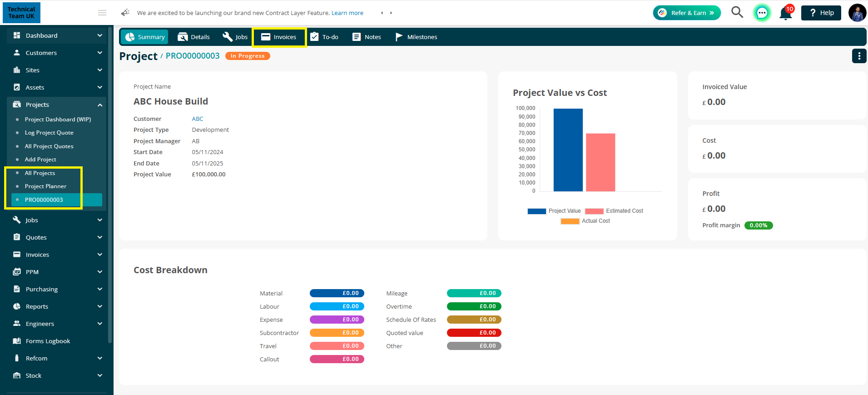Expand the Quotes menu chevron

pyautogui.click(x=99, y=237)
